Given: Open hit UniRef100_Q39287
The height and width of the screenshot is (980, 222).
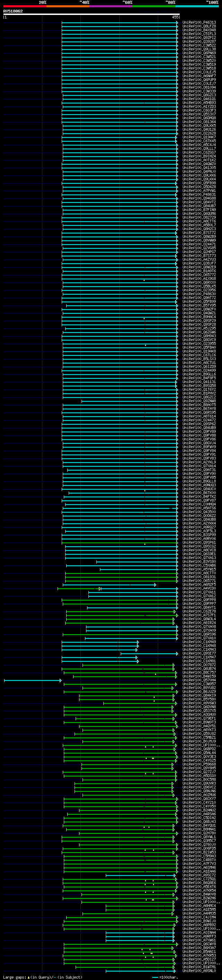Looking at the screenshot, I should (x=199, y=41).
